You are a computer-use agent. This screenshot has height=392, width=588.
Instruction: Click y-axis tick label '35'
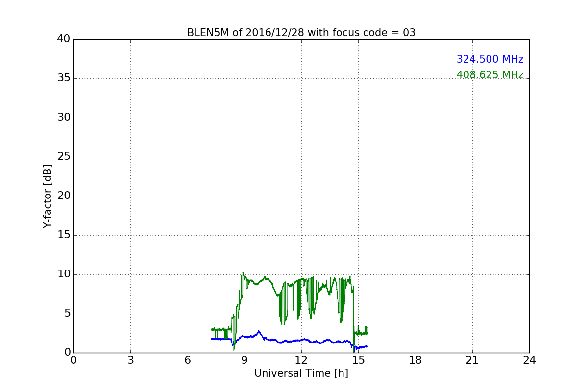pos(64,78)
